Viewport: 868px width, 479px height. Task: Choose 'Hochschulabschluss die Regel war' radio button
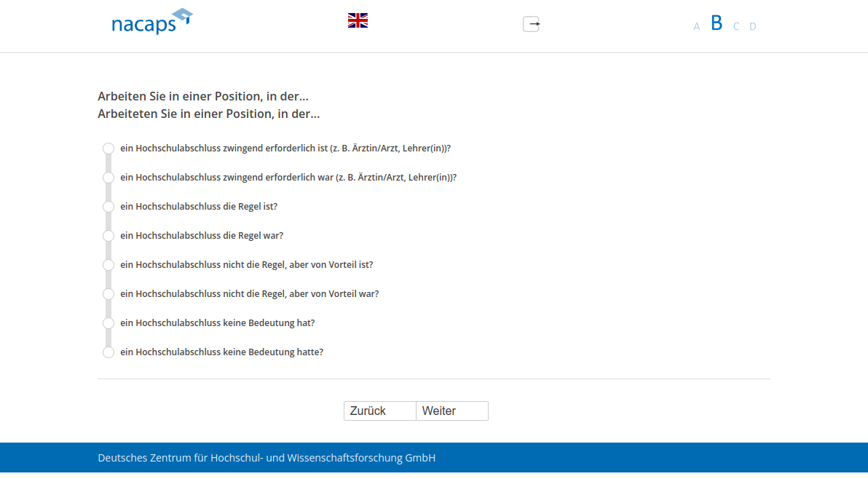coord(108,236)
